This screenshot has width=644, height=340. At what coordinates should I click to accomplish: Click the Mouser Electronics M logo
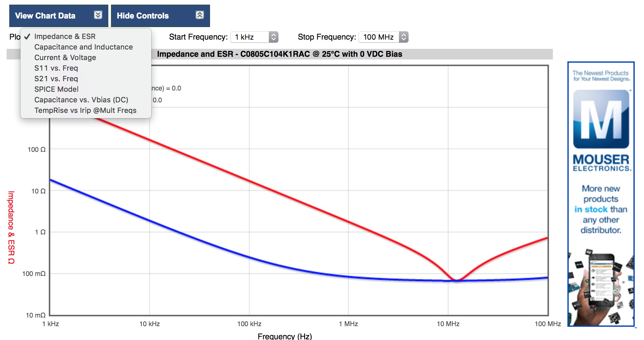601,119
